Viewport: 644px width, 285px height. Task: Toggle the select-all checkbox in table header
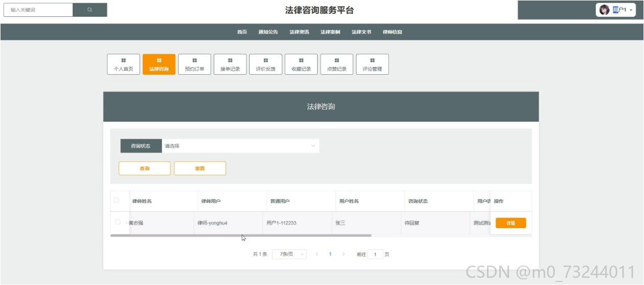tap(117, 200)
